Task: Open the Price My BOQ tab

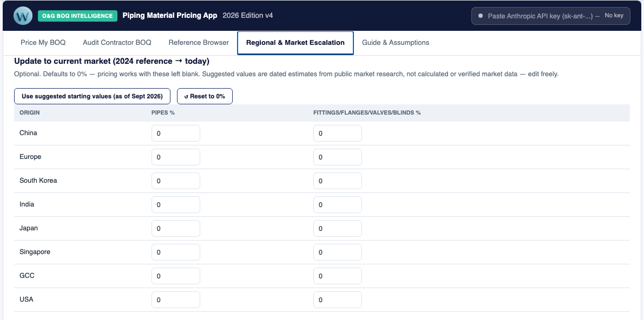Action: [x=43, y=43]
